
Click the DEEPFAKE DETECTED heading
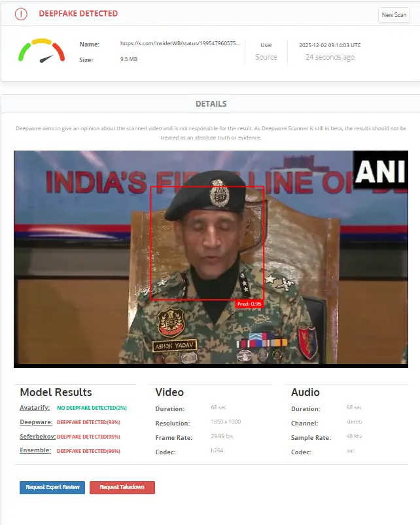coord(79,14)
